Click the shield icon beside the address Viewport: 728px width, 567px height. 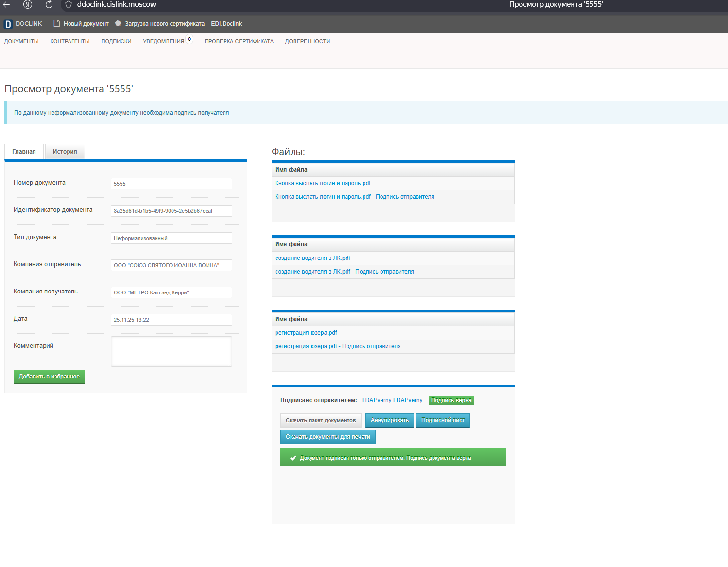69,4
